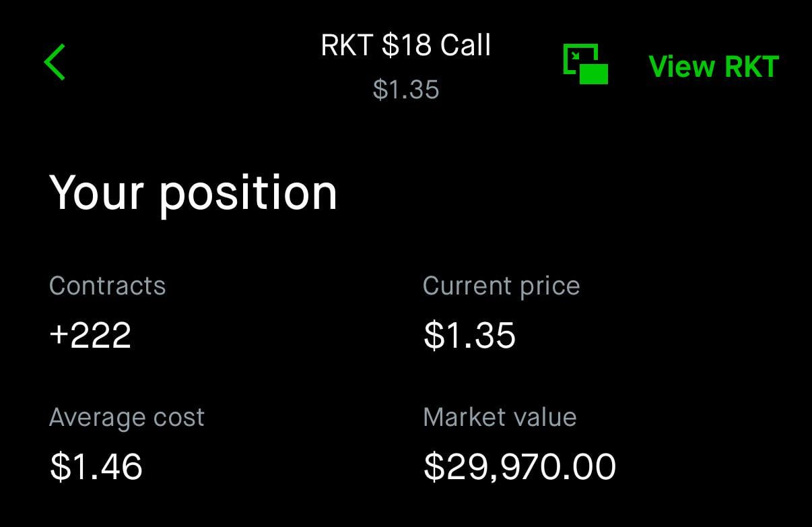The height and width of the screenshot is (527, 812).
Task: Click the gray $1.35 header price
Action: coord(406,90)
